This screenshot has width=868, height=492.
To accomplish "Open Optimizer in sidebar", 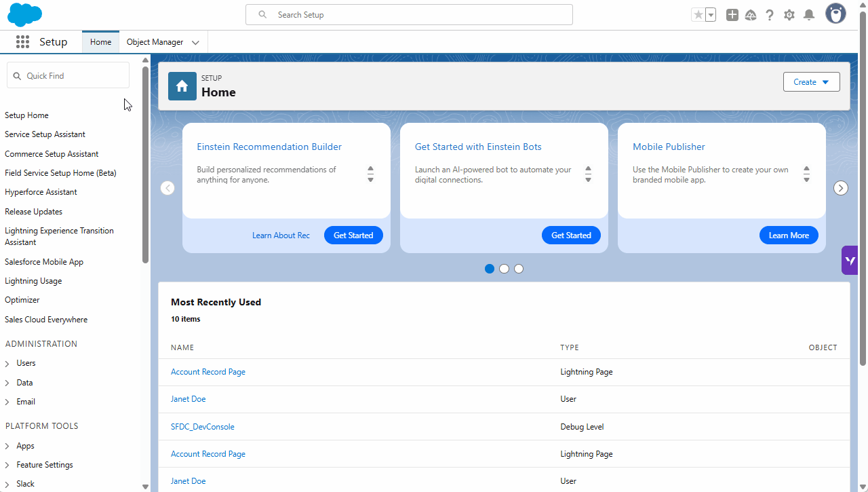I will (x=22, y=300).
